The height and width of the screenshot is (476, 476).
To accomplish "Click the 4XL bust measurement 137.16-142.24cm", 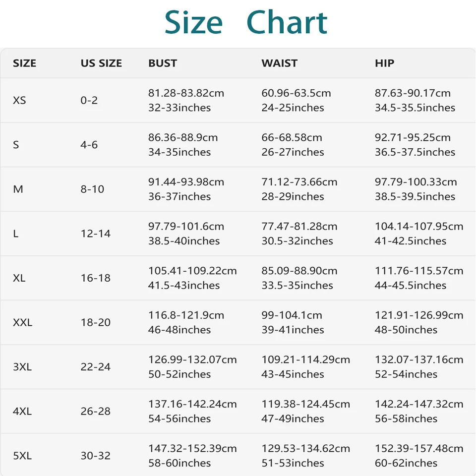I will [x=192, y=404].
